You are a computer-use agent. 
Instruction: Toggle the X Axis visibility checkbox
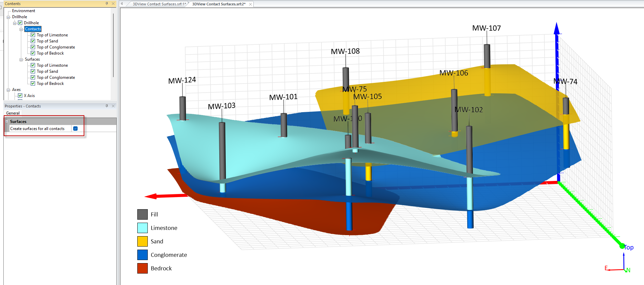point(20,96)
